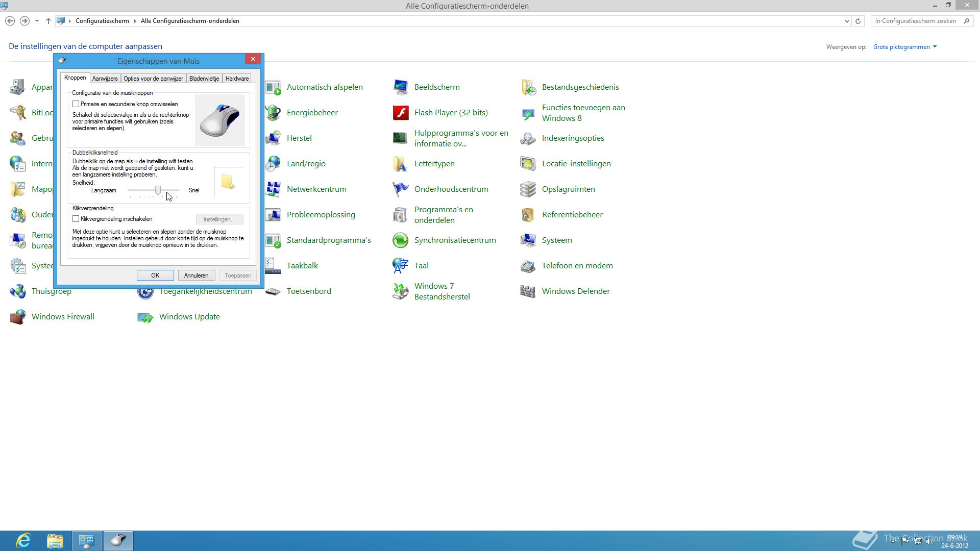
Task: Click the Energiebeheer icon
Action: click(273, 113)
